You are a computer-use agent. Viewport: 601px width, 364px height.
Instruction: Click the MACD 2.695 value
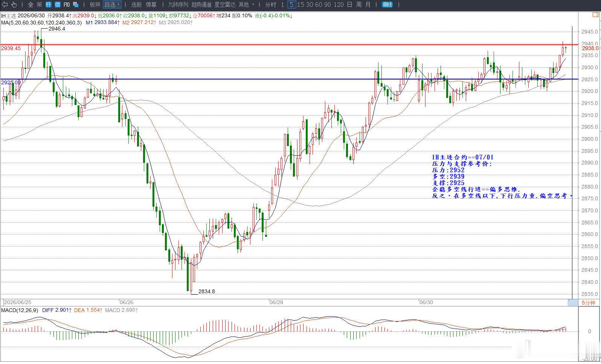tap(121, 310)
